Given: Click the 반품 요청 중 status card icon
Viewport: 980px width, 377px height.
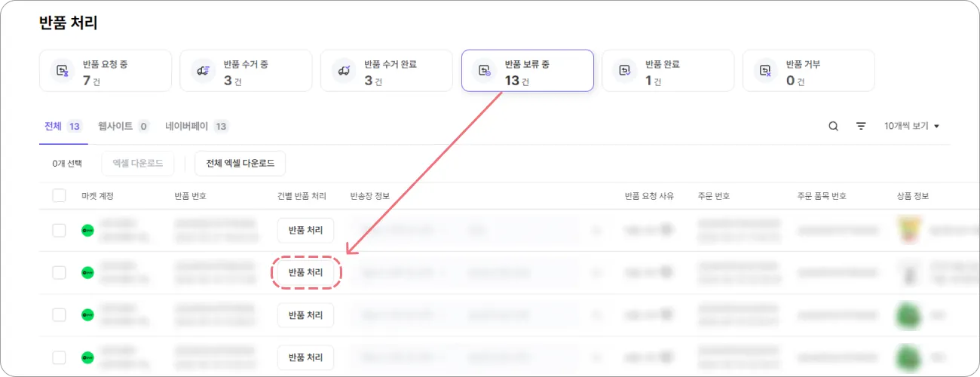Looking at the screenshot, I should 62,71.
